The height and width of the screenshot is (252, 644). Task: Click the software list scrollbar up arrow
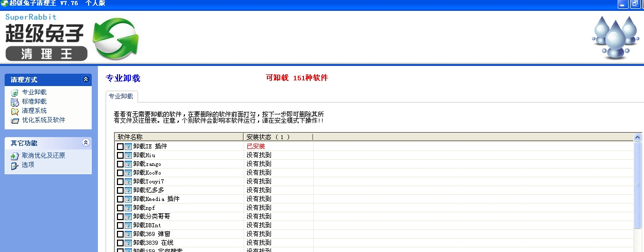point(638,138)
